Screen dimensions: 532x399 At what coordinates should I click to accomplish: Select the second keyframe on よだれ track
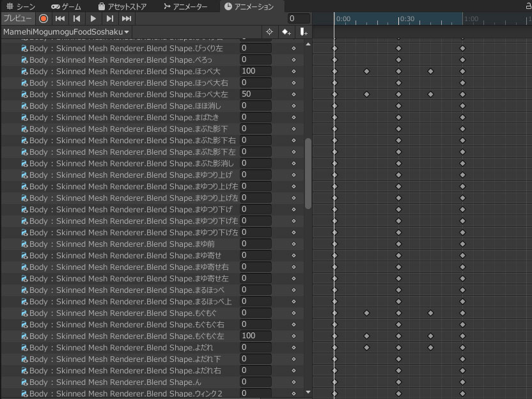(366, 347)
